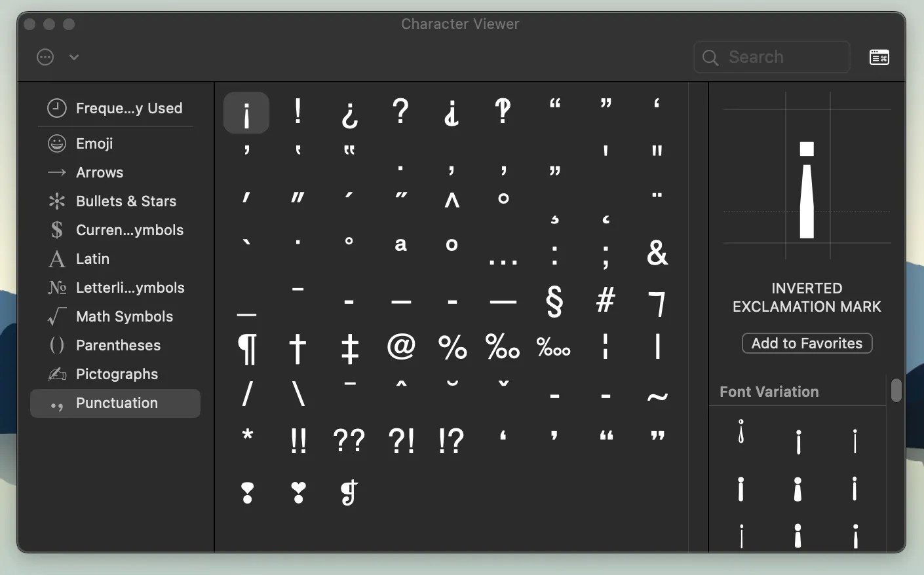Click the section sign § character

tap(554, 302)
